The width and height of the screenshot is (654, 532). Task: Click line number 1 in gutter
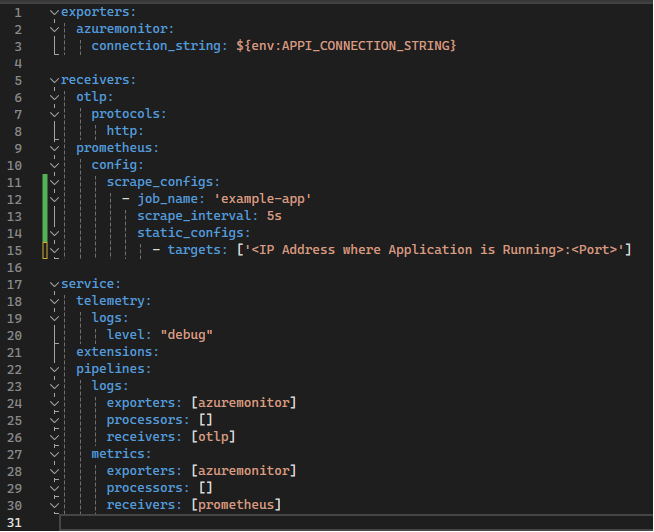click(18, 13)
